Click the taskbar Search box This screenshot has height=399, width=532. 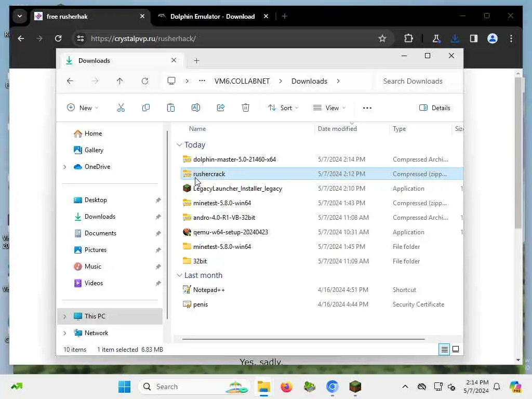[194, 387]
